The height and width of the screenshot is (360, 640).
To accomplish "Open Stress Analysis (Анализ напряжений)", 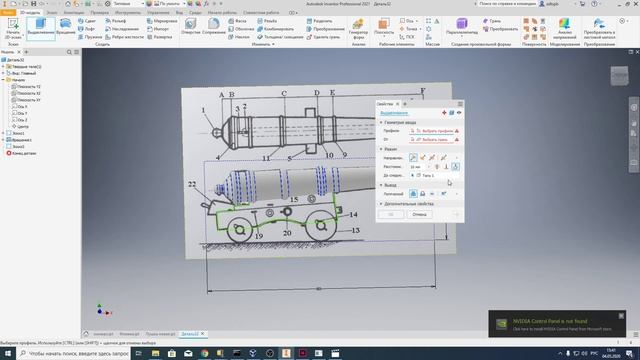I will pos(564,28).
